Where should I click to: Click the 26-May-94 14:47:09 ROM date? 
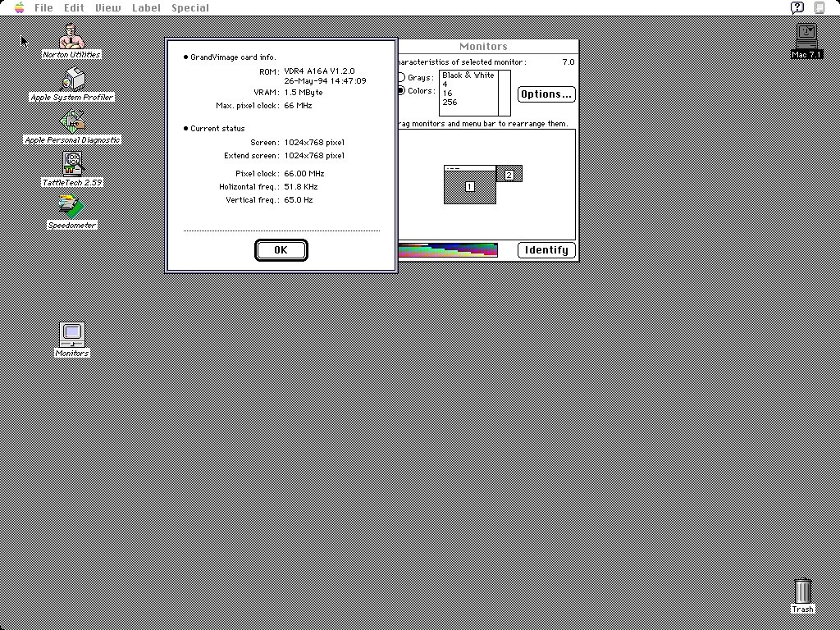[x=325, y=81]
